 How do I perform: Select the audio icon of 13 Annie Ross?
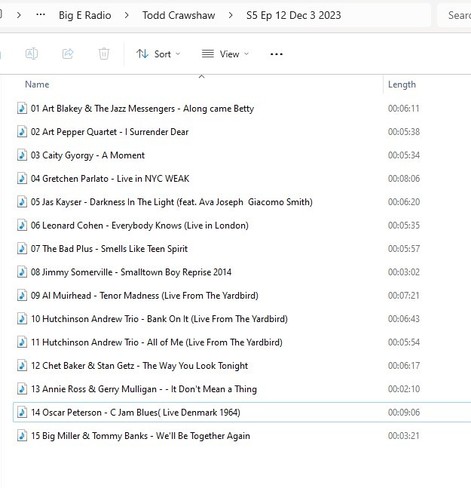[22, 389]
